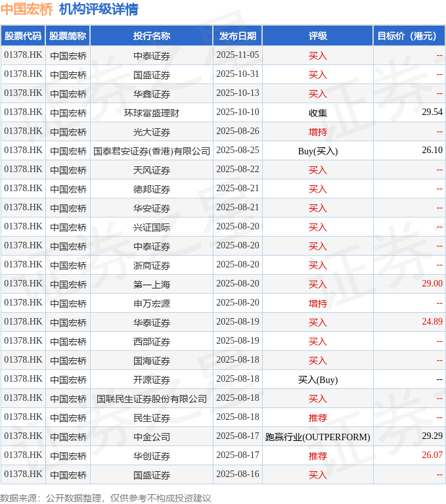Viewport: 446px width, 504px height.
Task: Click the date 2025-08-22
Action: 238,169
